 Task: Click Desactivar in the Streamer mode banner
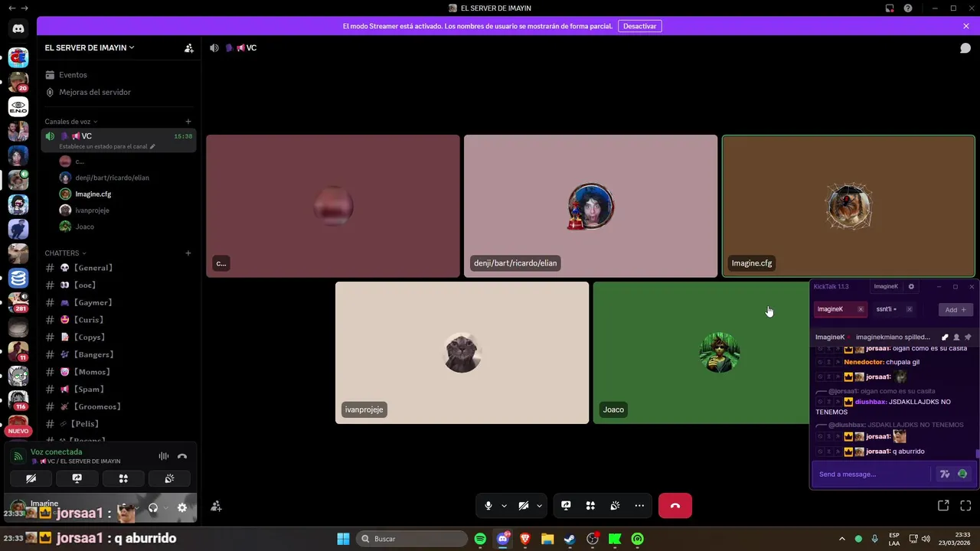coord(639,26)
